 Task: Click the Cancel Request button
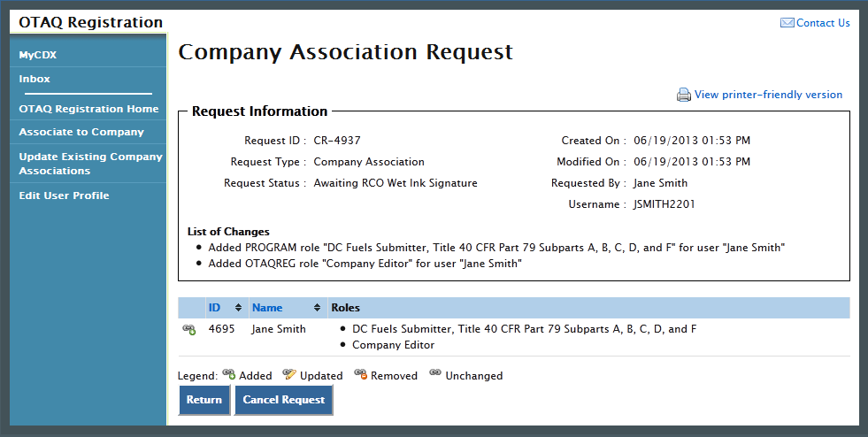pos(283,400)
